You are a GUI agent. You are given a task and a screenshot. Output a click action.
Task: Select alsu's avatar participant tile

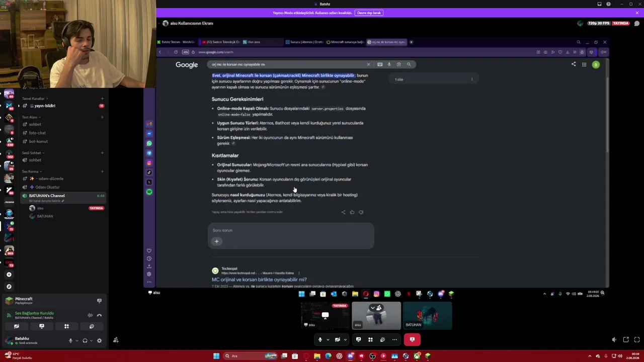pos(376,316)
